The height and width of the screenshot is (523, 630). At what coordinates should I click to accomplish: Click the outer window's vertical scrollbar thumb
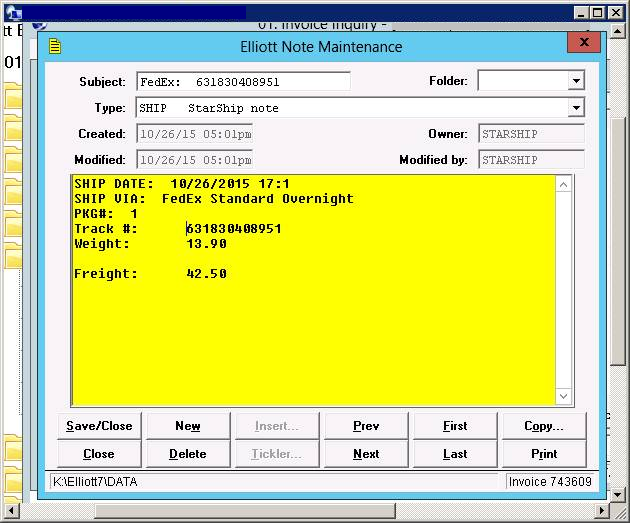[x=617, y=241]
